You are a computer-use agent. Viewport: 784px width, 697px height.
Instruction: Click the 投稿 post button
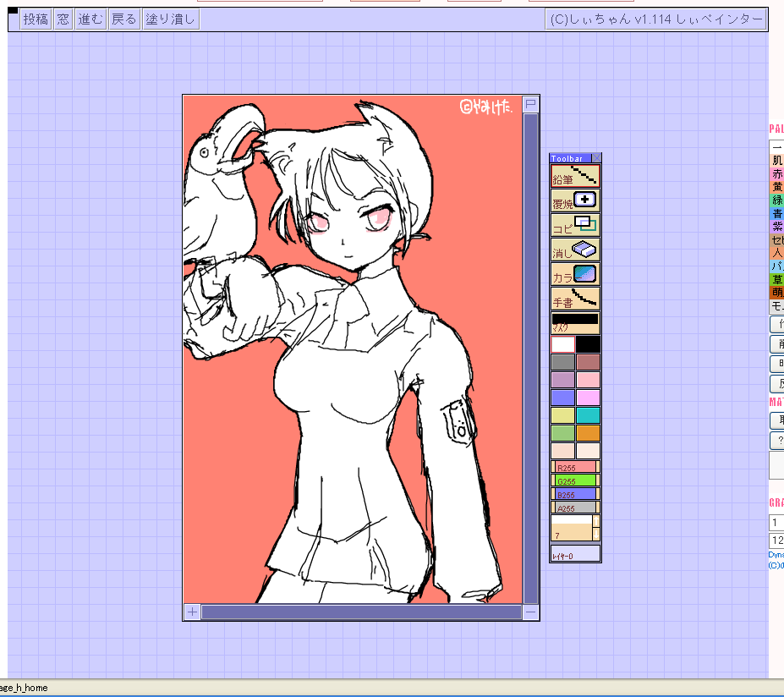click(36, 19)
